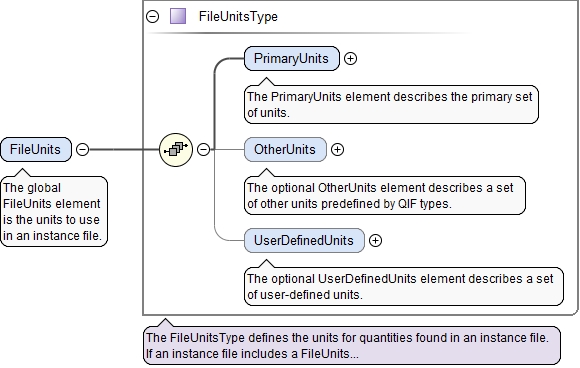
Task: Collapse the FileUnits element children
Action: 82,149
